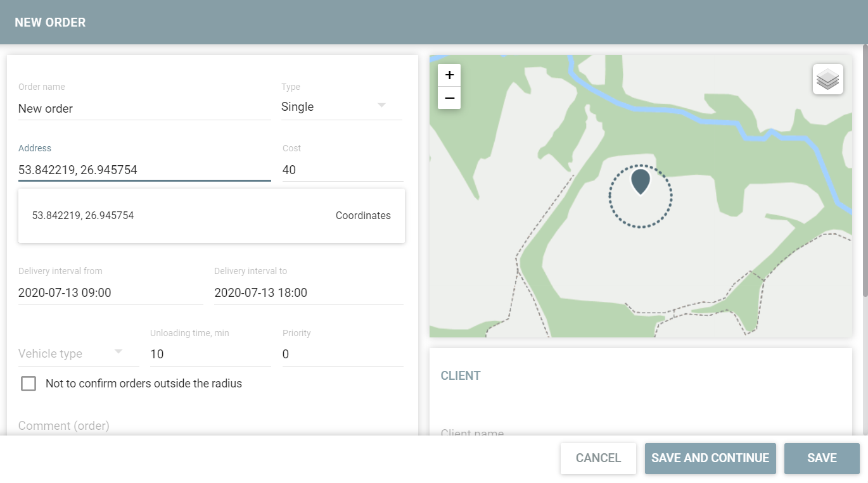The height and width of the screenshot is (483, 868).
Task: Zoom out on the map
Action: pyautogui.click(x=449, y=98)
